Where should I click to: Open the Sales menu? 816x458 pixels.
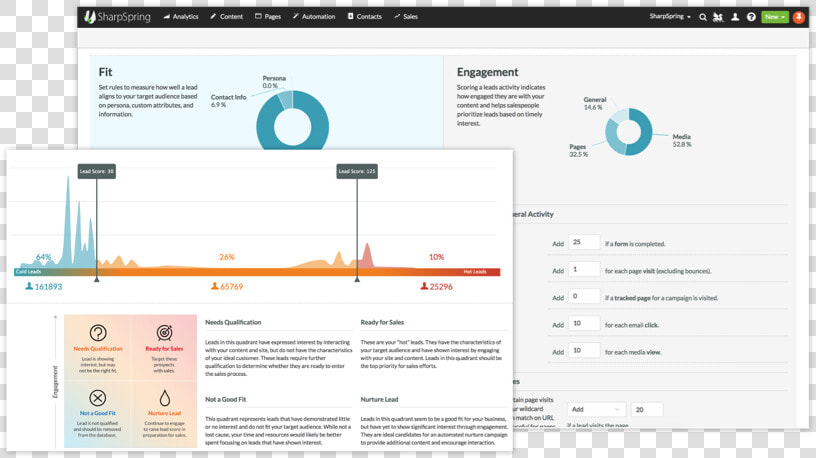click(405, 17)
